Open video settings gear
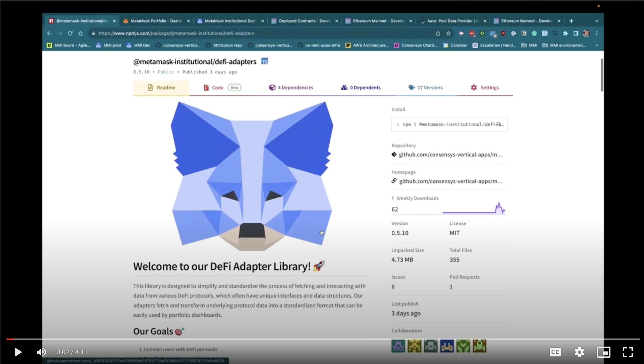The image size is (644, 364). [x=579, y=352]
